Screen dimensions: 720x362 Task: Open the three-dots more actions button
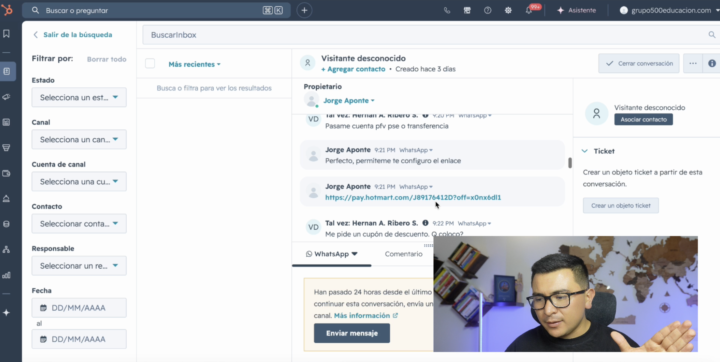tap(693, 63)
